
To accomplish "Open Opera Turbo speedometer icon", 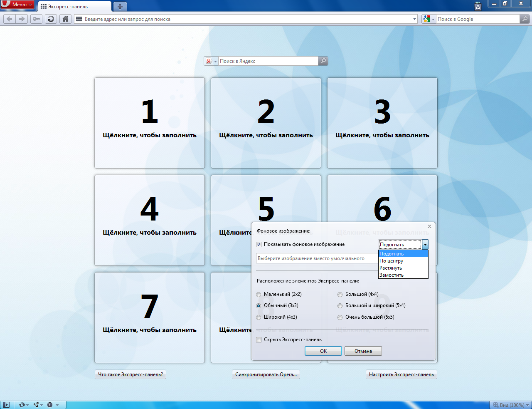I will coord(50,405).
